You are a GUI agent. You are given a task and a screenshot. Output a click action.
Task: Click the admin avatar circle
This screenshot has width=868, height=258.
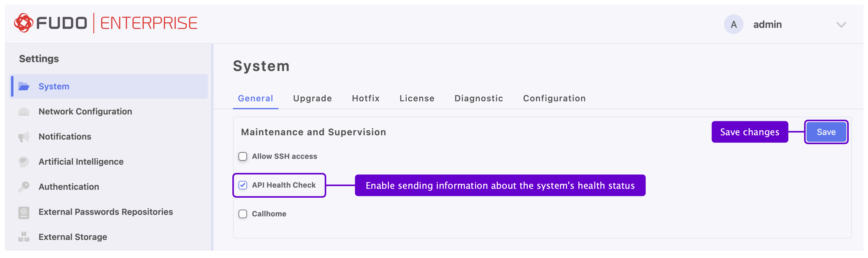[x=733, y=24]
